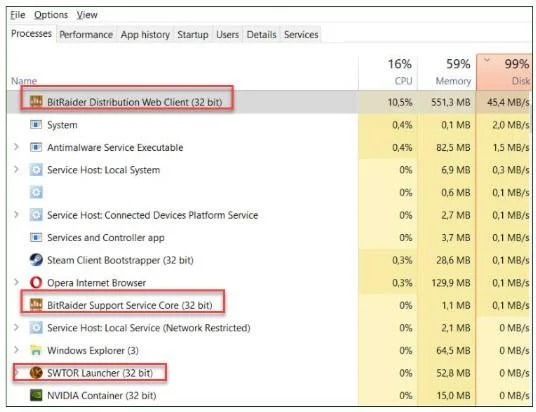Open the Startup tab
536x412 pixels.
193,35
